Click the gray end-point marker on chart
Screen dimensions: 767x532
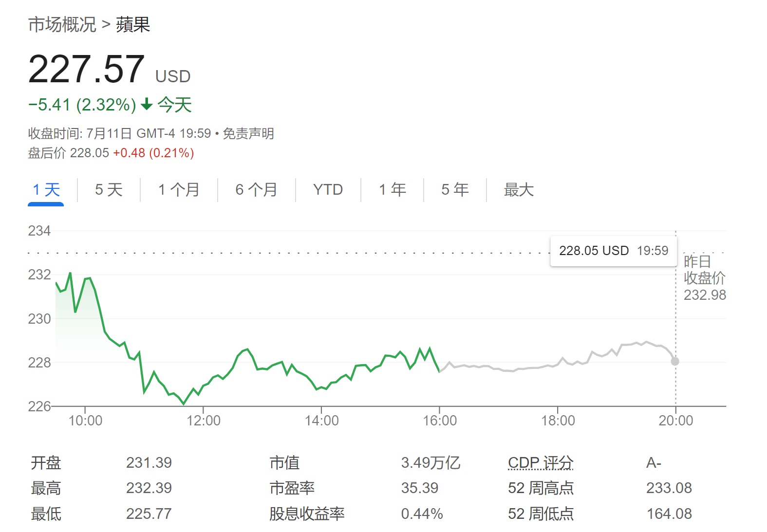point(675,361)
